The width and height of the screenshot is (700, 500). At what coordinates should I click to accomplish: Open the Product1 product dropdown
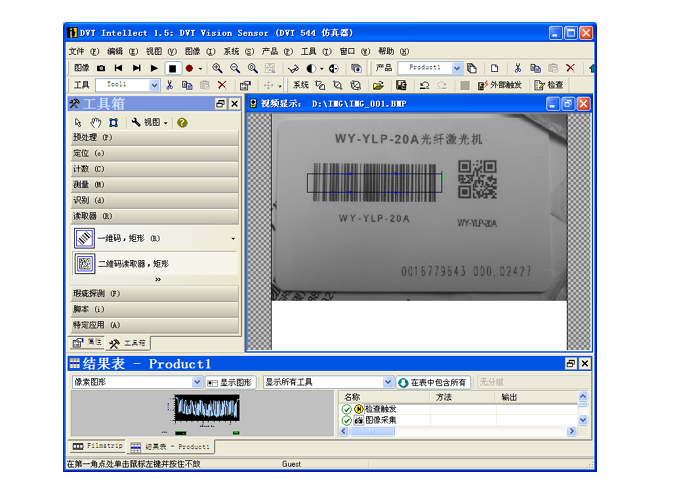point(457,68)
